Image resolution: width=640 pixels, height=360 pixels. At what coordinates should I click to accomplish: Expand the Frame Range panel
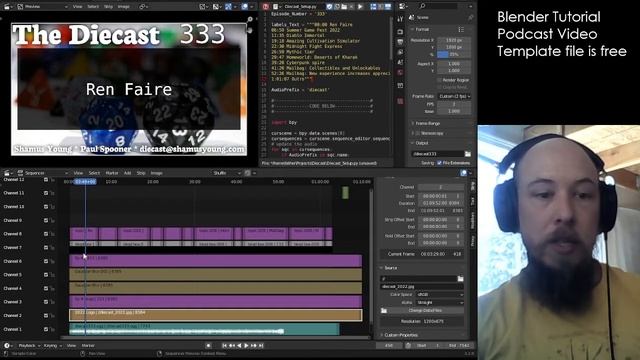pyautogui.click(x=427, y=123)
